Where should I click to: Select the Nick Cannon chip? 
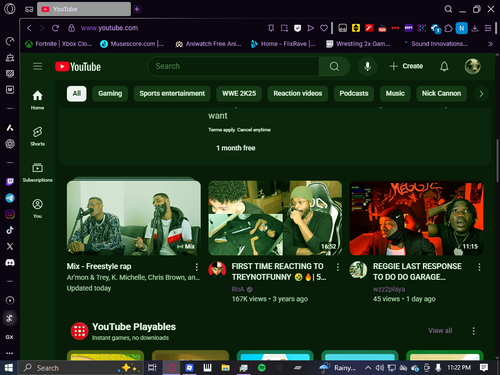pos(441,93)
